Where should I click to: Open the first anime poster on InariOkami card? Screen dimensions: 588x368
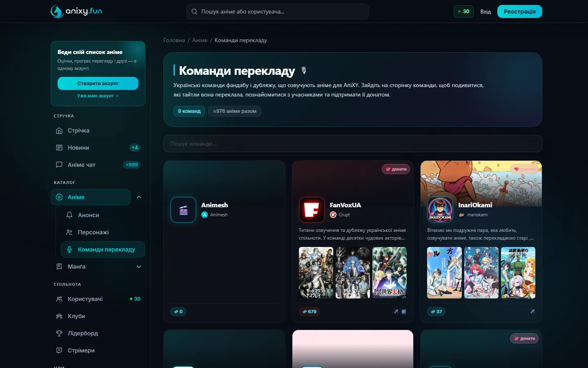pyautogui.click(x=444, y=273)
